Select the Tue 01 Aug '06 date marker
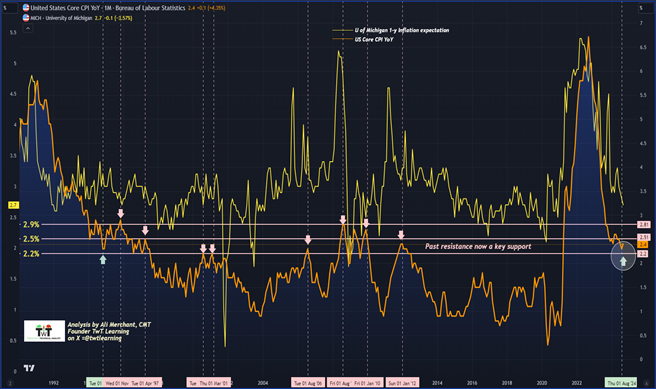This screenshot has height=389, width=656. [x=308, y=383]
